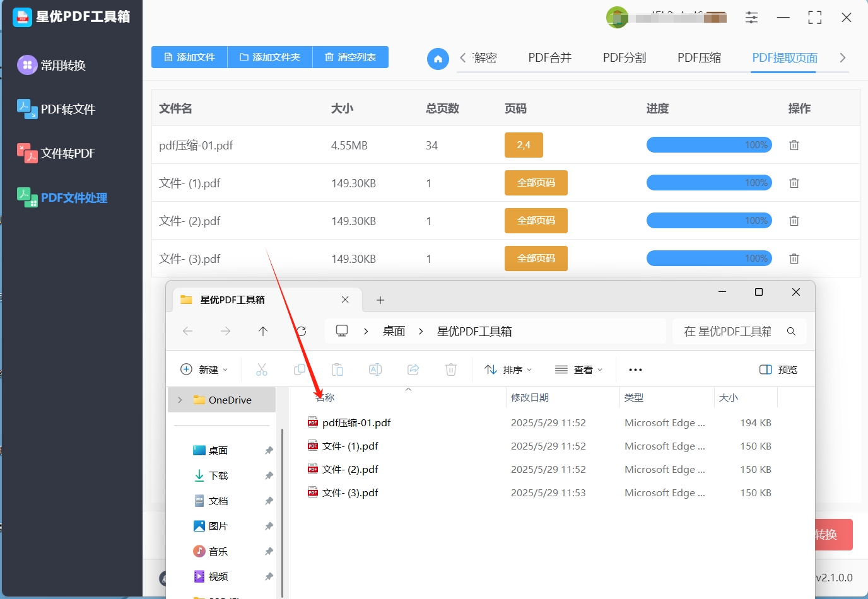Open the 文件转PDF sidebar section

click(56, 153)
